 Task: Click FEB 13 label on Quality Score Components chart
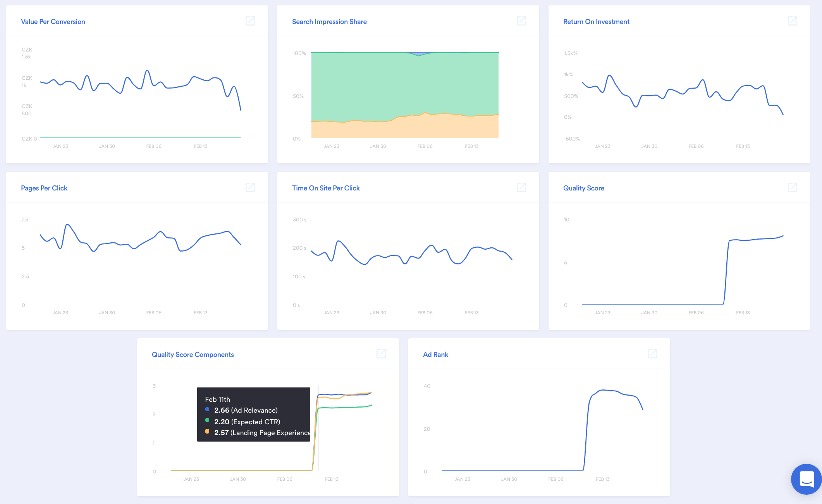coord(332,479)
